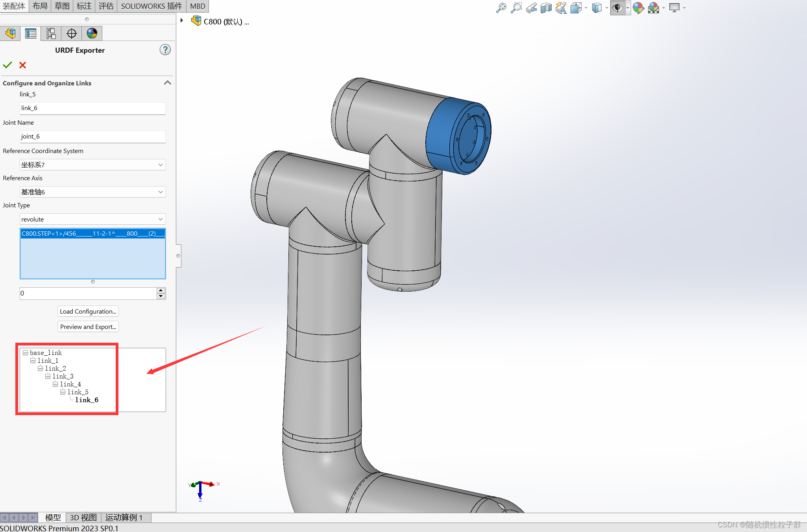Collapse link_5 node in link tree

(x=63, y=392)
